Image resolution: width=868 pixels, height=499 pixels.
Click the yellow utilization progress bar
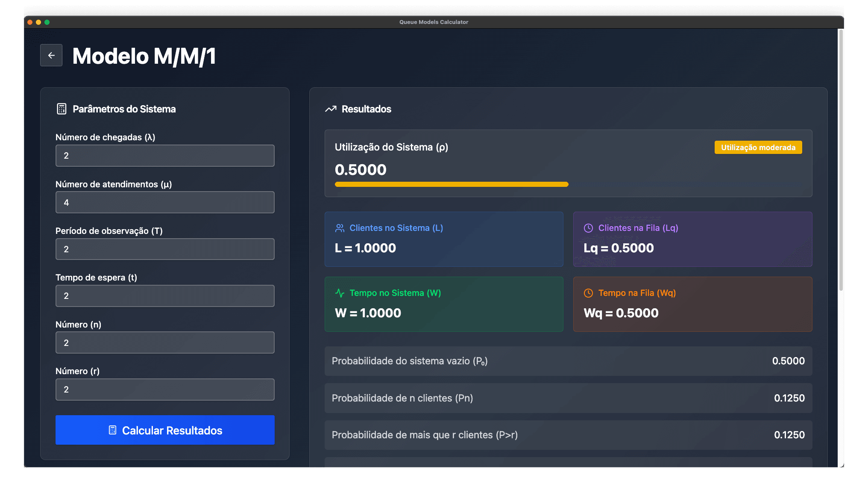coord(452,184)
